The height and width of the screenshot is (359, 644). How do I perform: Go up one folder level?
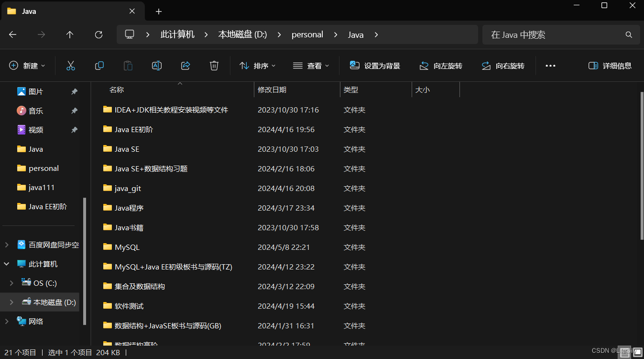70,34
